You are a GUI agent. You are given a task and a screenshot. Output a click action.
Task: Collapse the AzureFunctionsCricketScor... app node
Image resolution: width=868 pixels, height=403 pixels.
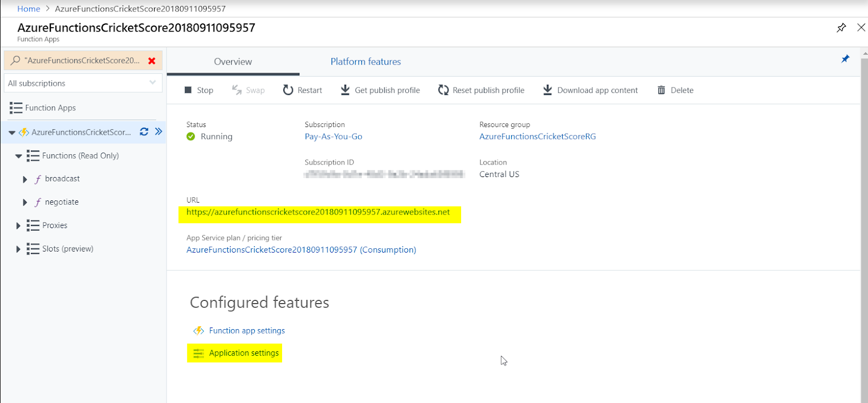(12, 133)
